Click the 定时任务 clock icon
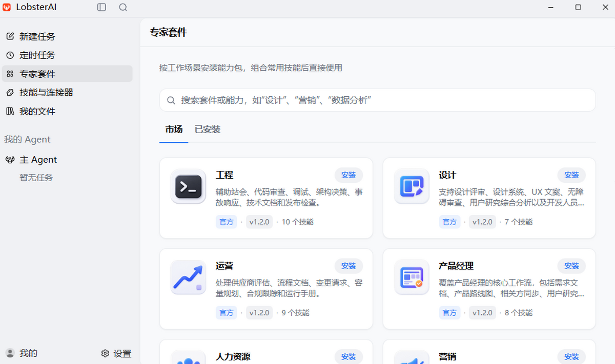The image size is (615, 364). coord(10,55)
